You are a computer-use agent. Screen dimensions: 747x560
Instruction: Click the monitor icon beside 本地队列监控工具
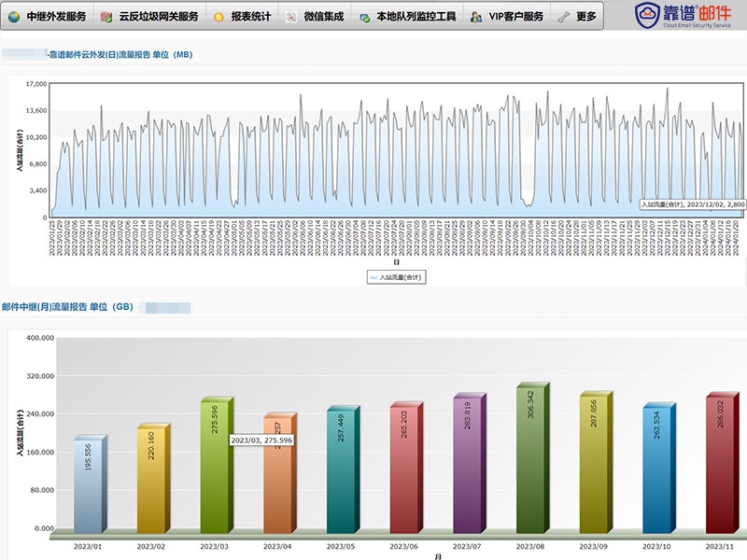364,18
